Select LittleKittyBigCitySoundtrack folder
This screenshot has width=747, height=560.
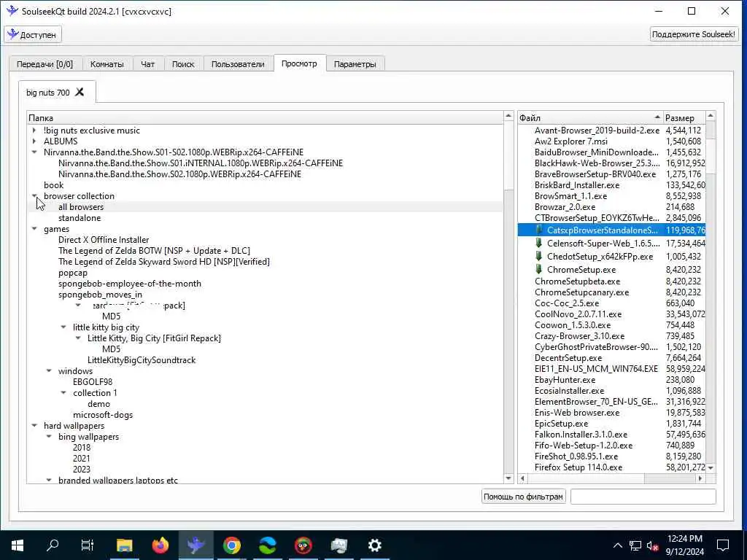coord(142,360)
